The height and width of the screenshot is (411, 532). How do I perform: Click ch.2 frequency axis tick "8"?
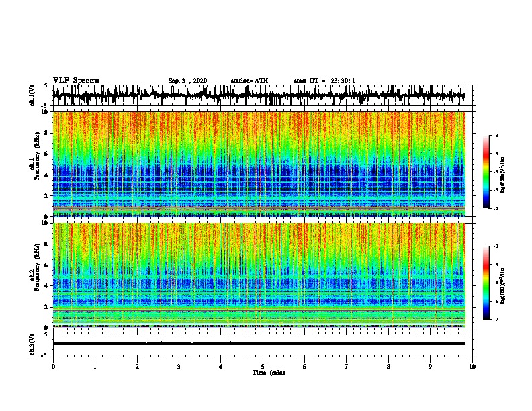point(46,244)
